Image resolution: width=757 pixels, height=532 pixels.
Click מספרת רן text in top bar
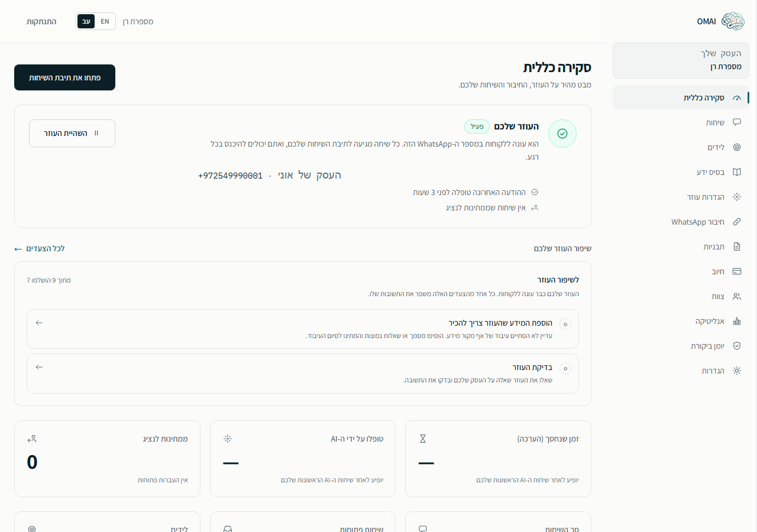(138, 21)
